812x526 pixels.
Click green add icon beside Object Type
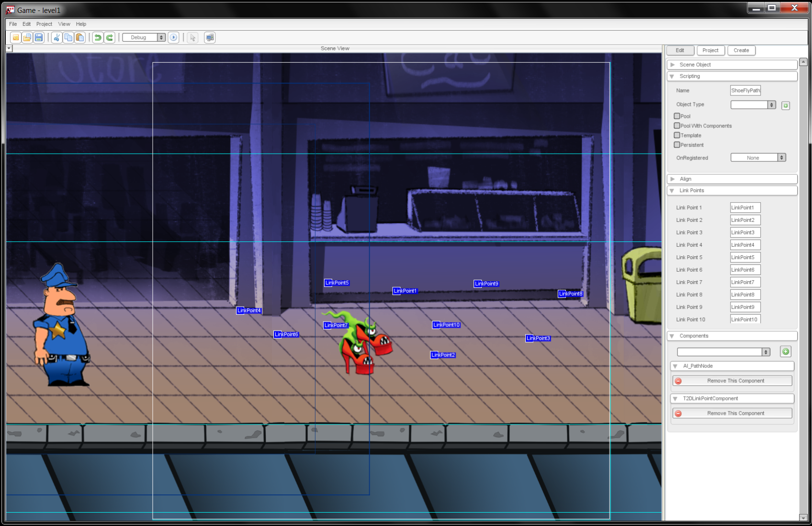[x=785, y=105]
